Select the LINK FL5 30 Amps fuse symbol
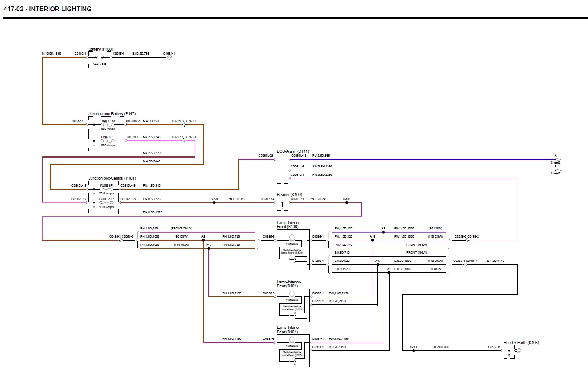This screenshot has height=383, width=588. 107,141
